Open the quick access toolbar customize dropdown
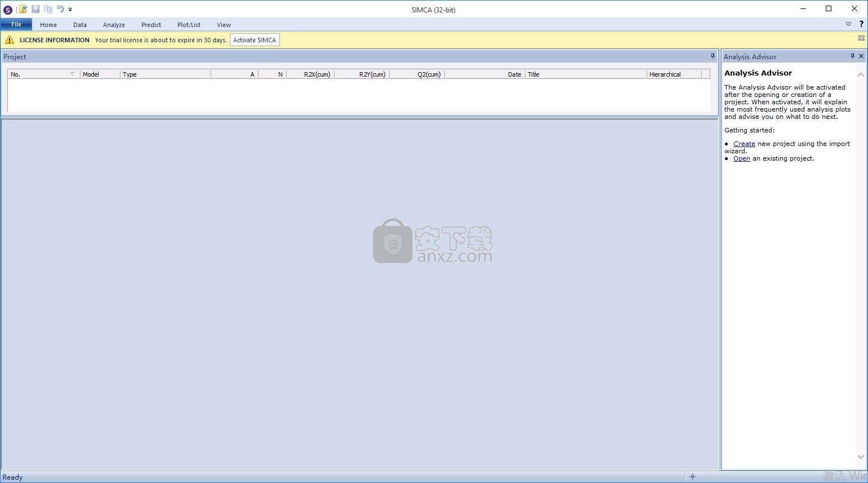Screen dimensions: 868x483 pyautogui.click(x=70, y=10)
